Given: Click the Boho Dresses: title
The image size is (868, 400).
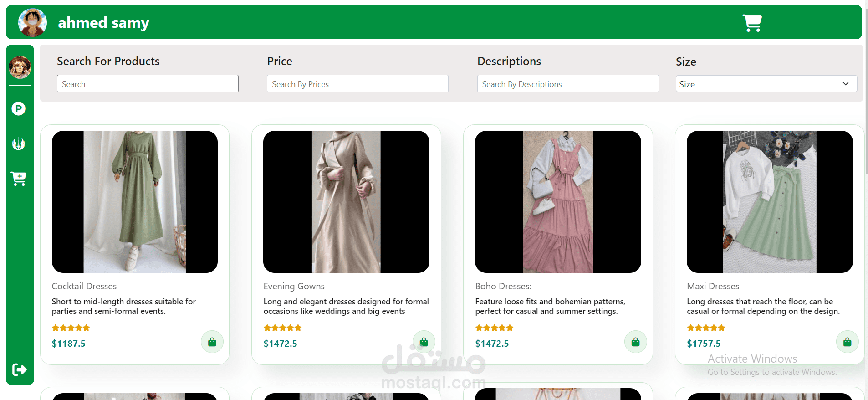Looking at the screenshot, I should click(503, 286).
